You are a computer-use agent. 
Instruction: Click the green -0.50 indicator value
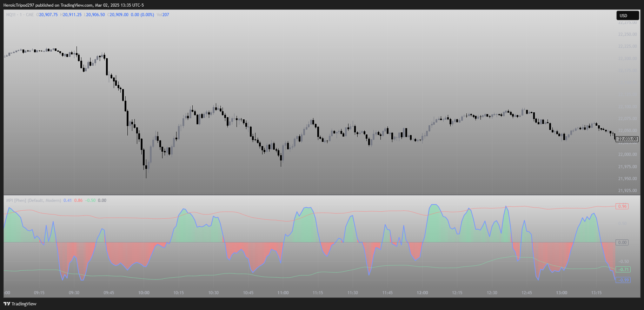90,200
